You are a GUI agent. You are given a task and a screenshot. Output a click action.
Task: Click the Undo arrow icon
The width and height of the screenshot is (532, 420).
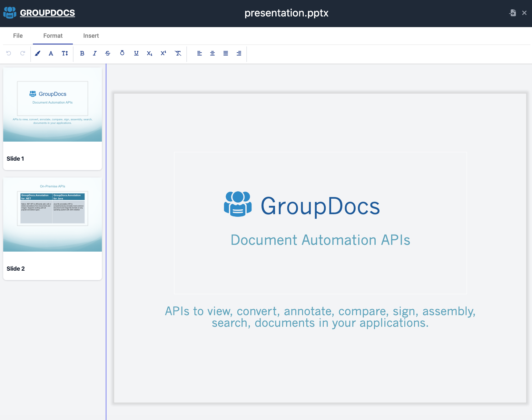click(x=9, y=53)
